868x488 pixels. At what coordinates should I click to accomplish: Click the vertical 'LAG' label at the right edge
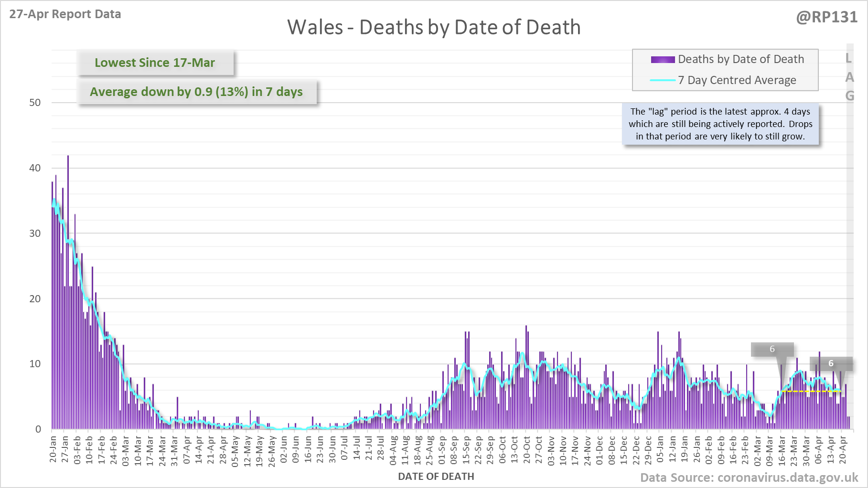pos(849,77)
